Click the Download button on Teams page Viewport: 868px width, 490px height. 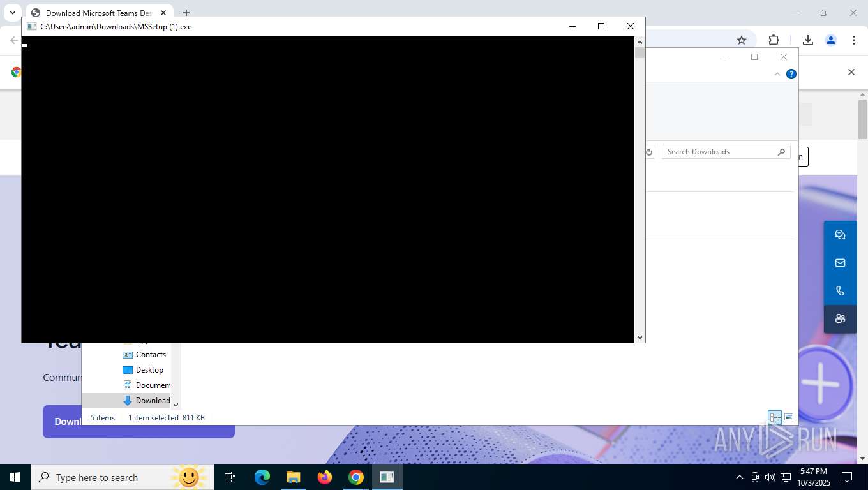pos(138,421)
